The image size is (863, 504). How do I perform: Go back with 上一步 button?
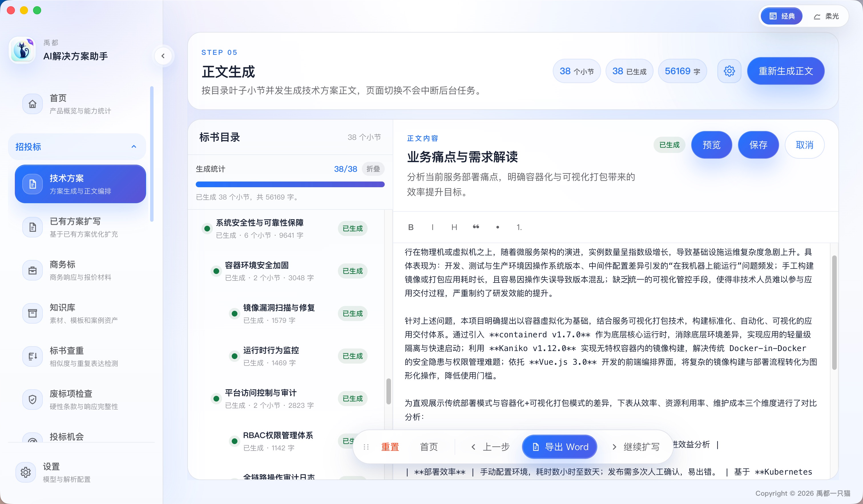(490, 447)
